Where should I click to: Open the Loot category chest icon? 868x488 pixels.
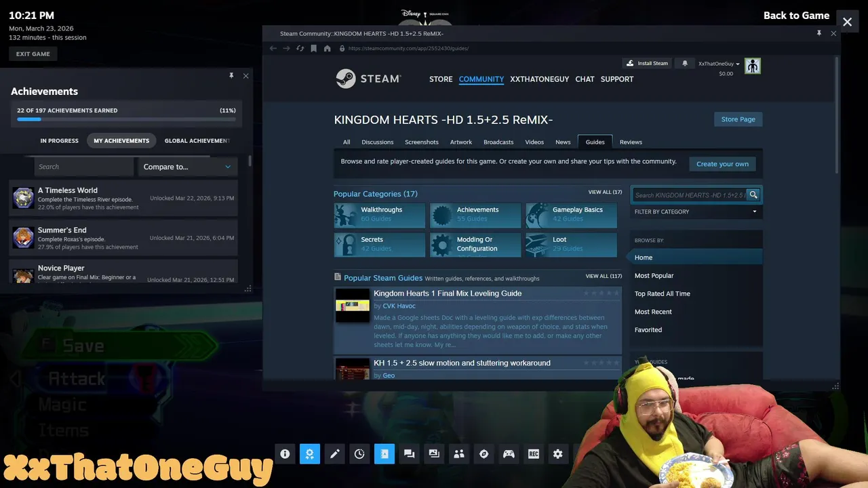[x=537, y=245]
